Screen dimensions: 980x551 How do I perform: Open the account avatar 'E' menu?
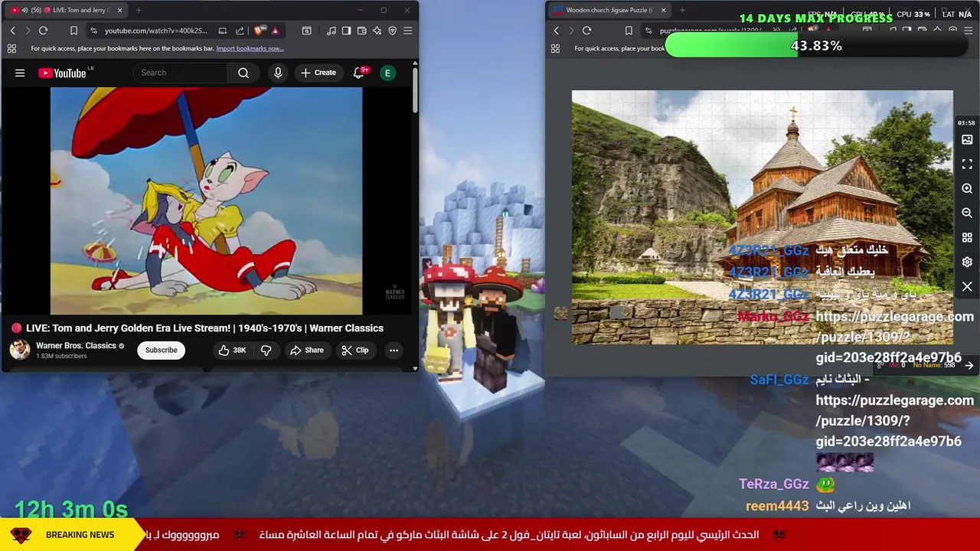pos(387,73)
